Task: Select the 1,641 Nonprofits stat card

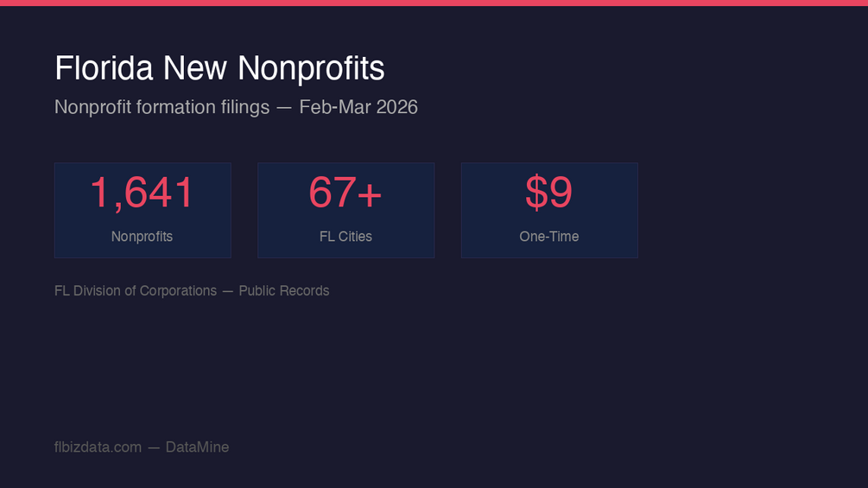Action: coord(143,210)
